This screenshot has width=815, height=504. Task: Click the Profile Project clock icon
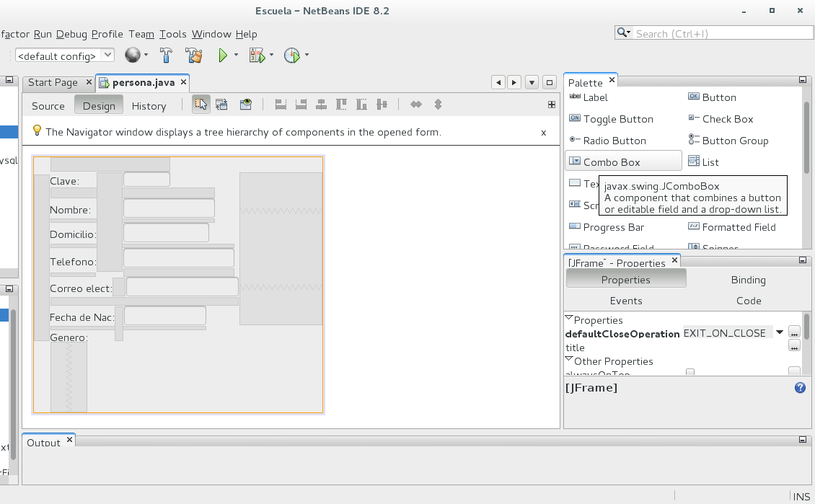point(291,56)
